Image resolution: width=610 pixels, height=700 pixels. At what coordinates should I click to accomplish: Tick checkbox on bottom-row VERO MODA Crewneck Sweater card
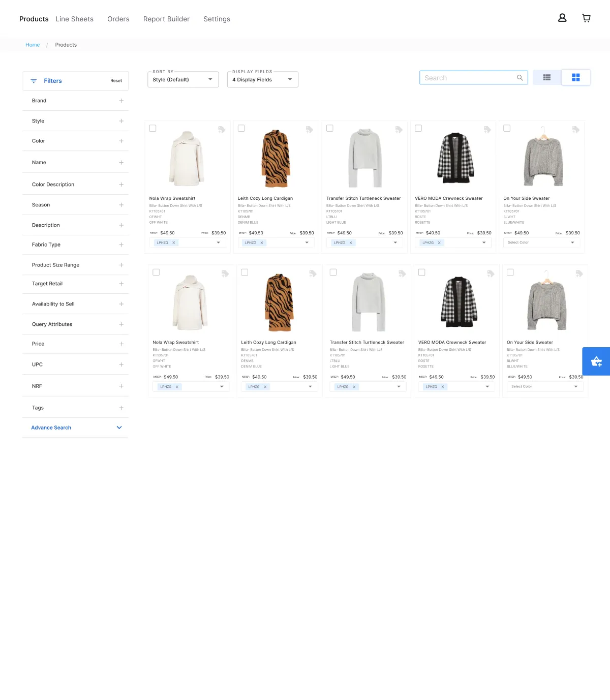click(x=422, y=272)
